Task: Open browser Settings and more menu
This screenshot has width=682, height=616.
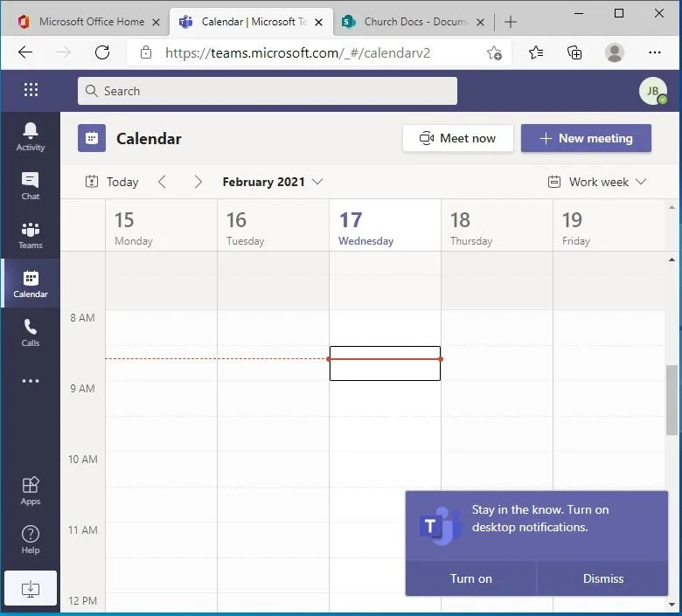Action: tap(655, 52)
